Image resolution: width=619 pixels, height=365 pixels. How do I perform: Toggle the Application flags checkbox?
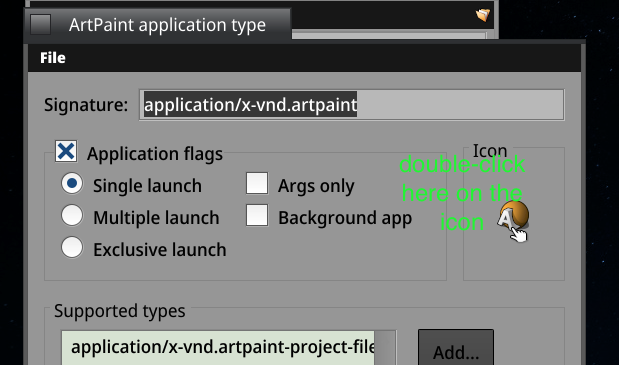pos(66,151)
